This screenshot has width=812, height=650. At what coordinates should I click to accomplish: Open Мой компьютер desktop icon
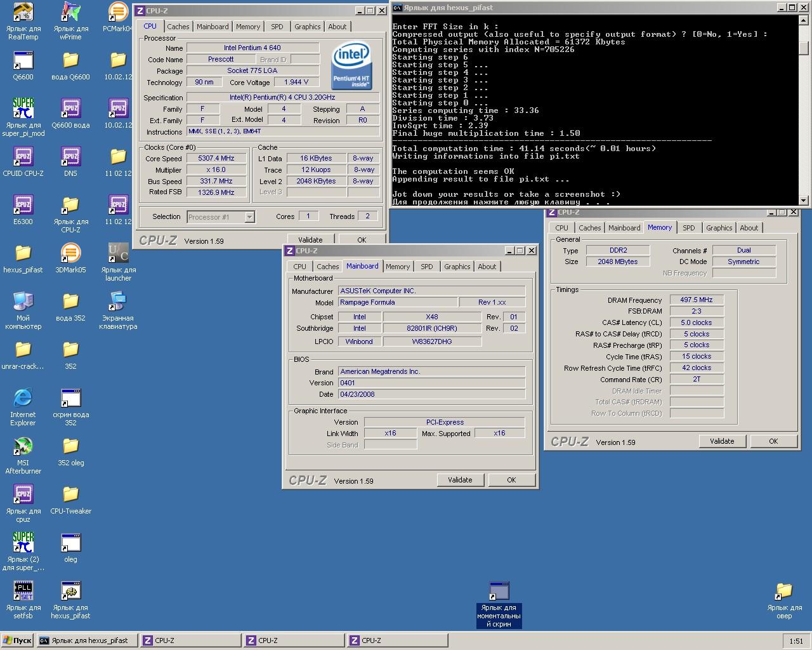tap(23, 302)
